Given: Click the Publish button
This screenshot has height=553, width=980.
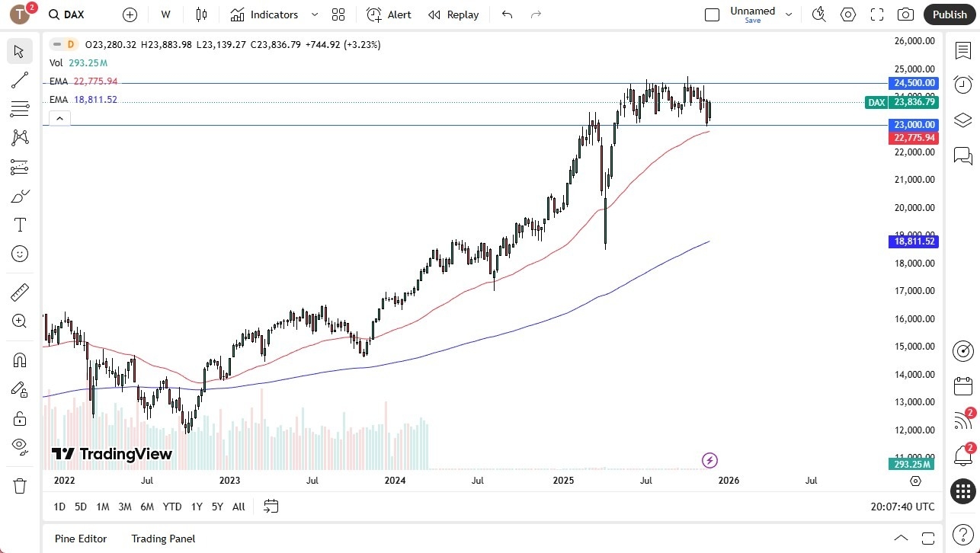Looking at the screenshot, I should (949, 14).
